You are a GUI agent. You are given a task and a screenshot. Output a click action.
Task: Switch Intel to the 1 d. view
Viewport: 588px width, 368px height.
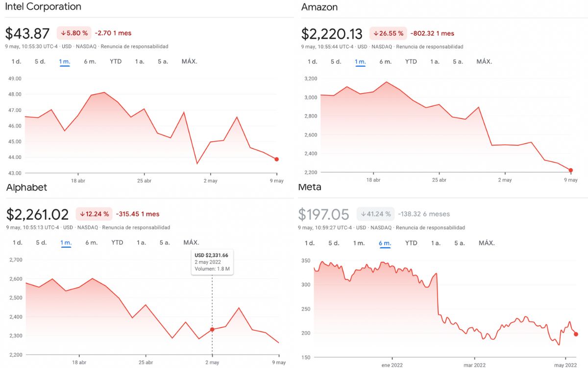pyautogui.click(x=15, y=62)
